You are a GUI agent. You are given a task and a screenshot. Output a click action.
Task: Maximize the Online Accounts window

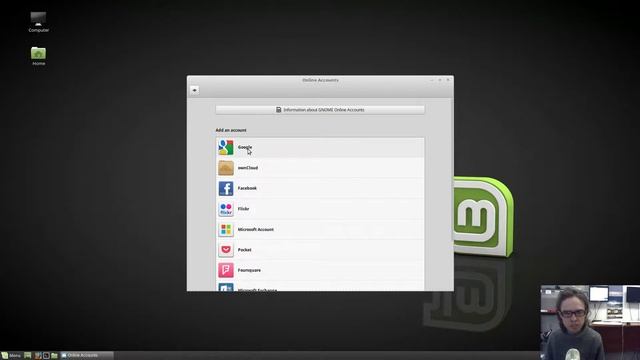(x=440, y=80)
